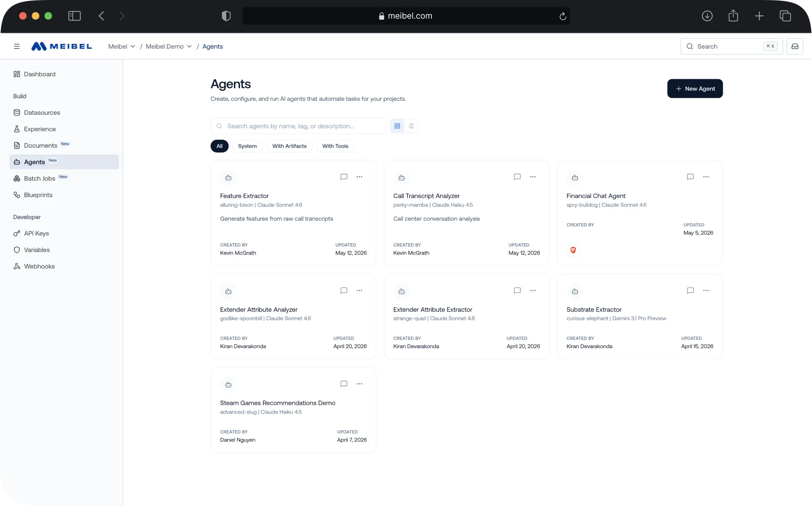The width and height of the screenshot is (812, 506).
Task: Click the Safari share icon
Action: [733, 16]
